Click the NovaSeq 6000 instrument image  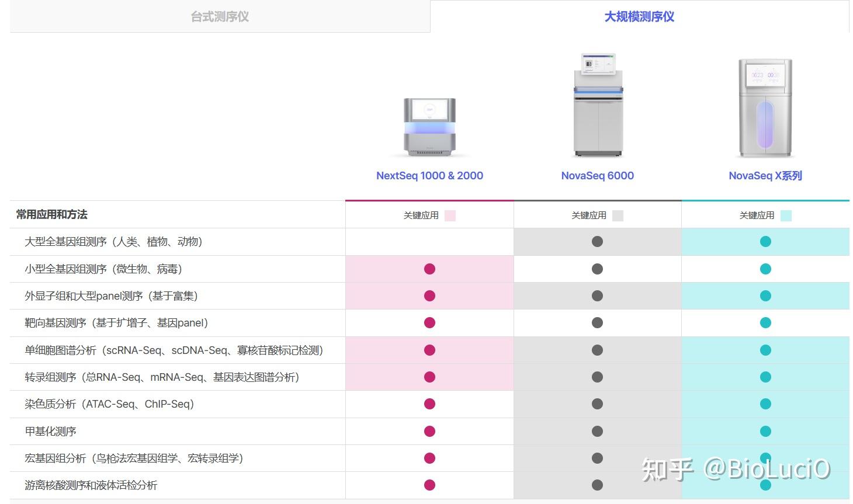(598, 105)
